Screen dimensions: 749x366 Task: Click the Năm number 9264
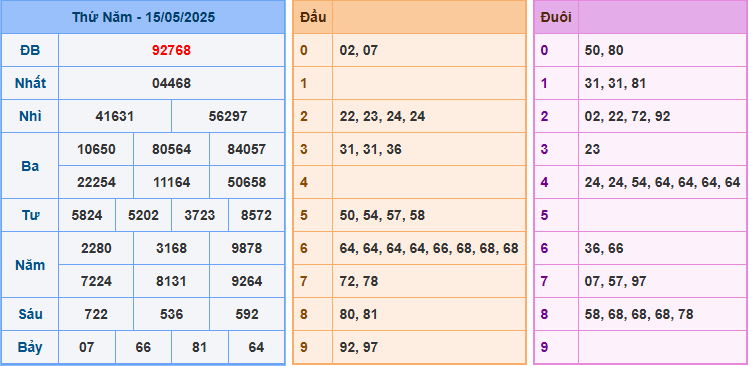click(x=247, y=281)
